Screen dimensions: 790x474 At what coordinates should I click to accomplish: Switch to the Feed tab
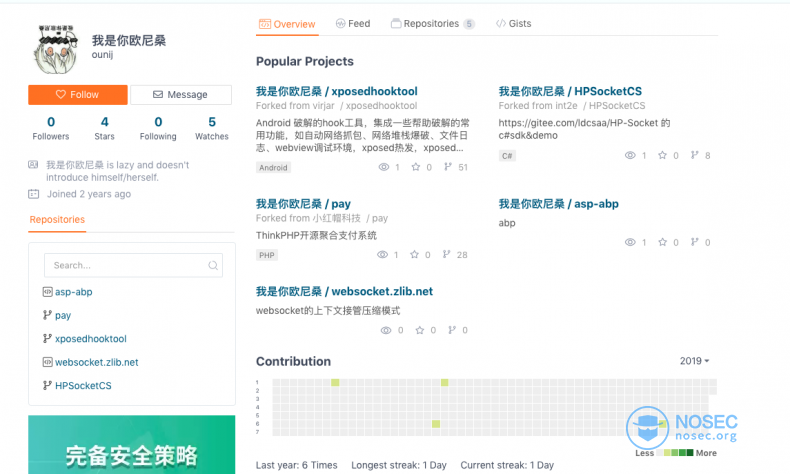pos(353,24)
